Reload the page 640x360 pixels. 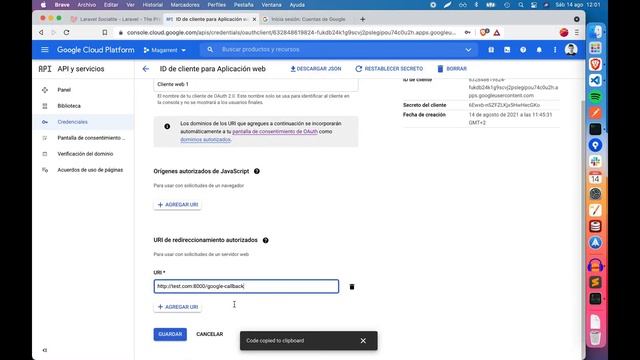67,32
